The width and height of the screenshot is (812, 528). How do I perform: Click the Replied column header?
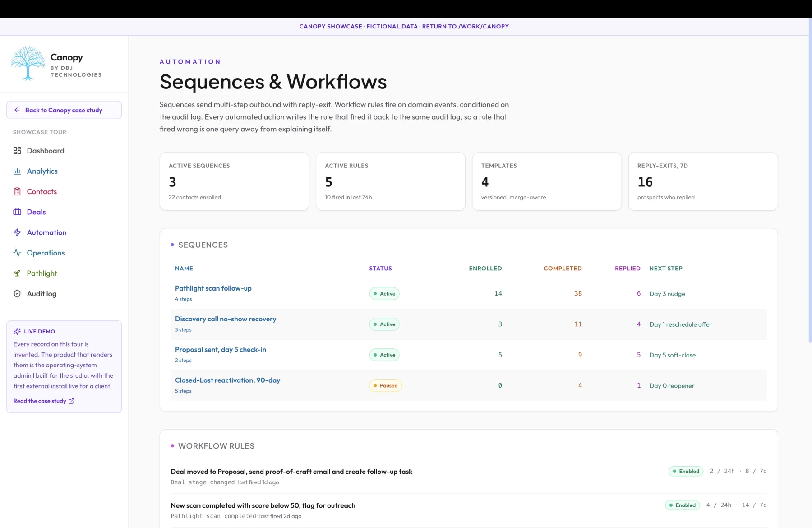[627, 269]
